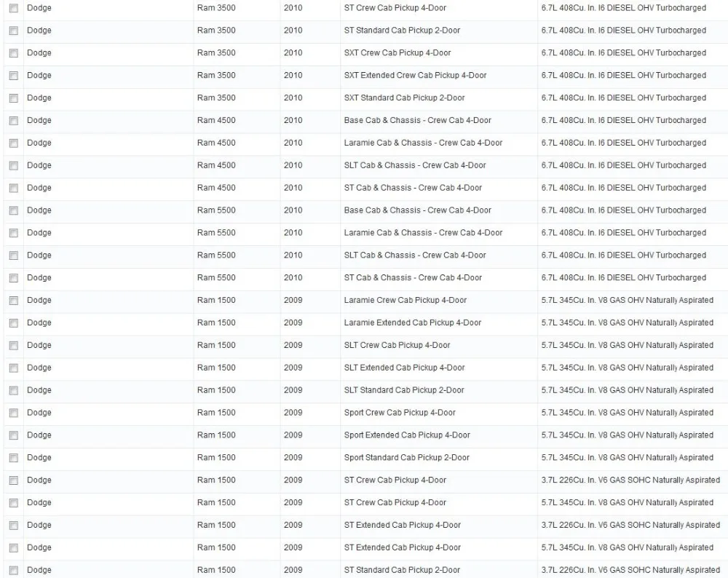Click engine cell for ST Extended Cab 5.7L V8

(628, 548)
